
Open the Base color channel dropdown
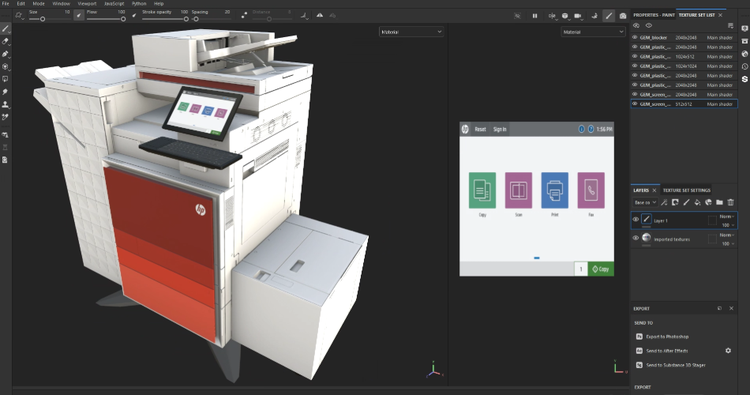tap(645, 202)
